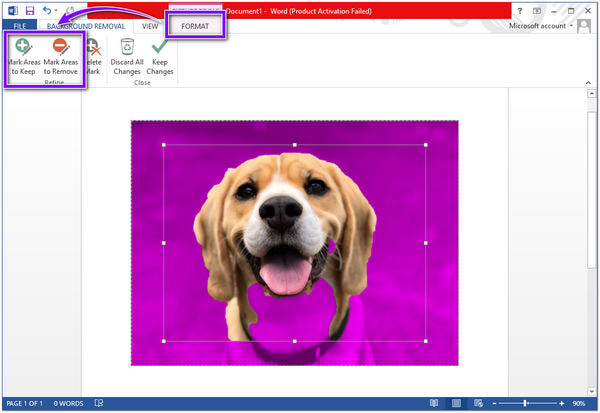Viewport: 600px width, 413px height.
Task: Click the vertical scrollbar thumb
Action: click(x=592, y=189)
